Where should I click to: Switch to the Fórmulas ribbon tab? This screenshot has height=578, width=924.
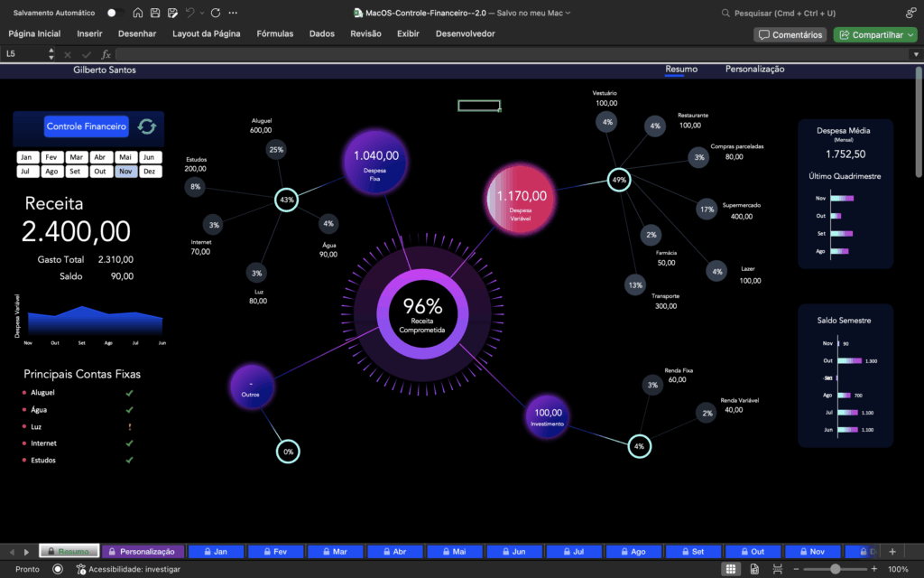coord(275,33)
